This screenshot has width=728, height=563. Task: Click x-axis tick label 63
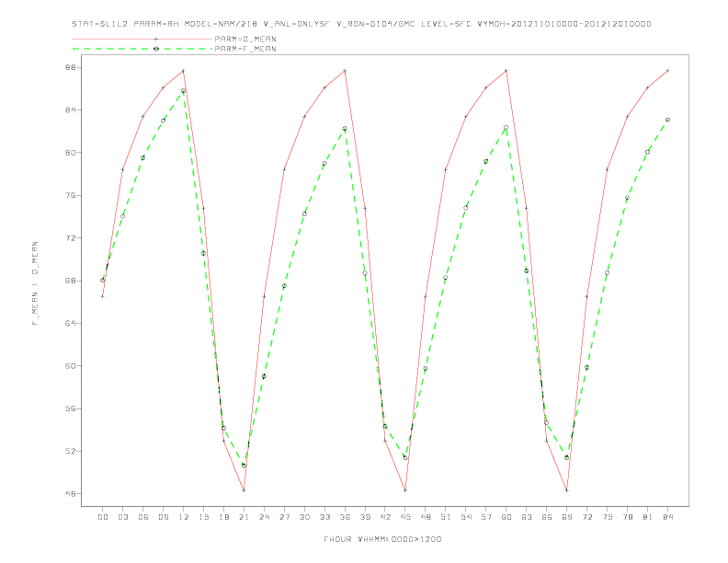(x=527, y=517)
